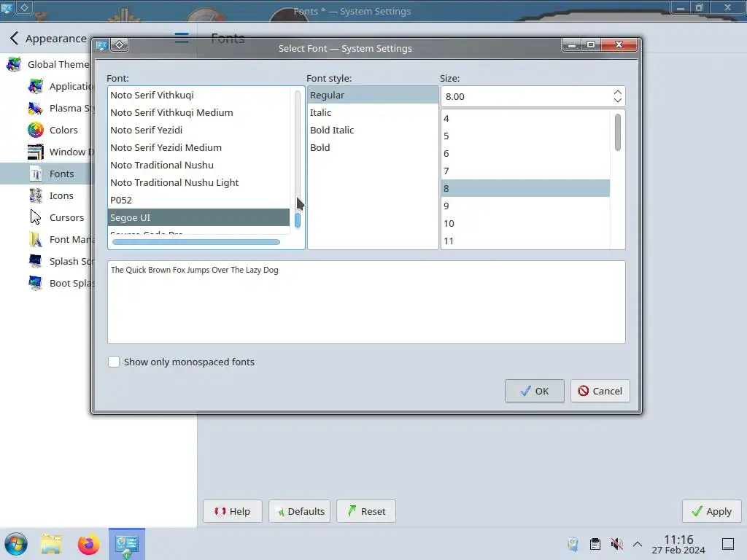
Task: Click the Help button
Action: tap(233, 511)
